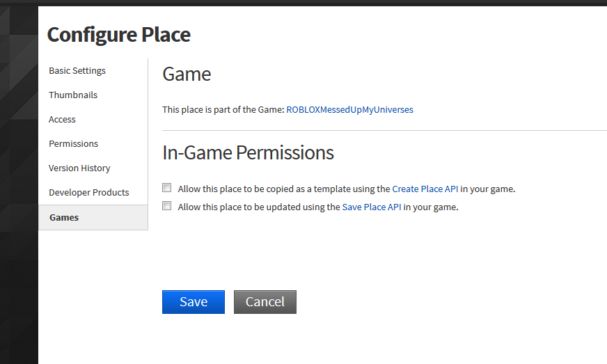The width and height of the screenshot is (607, 364).
Task: Follow the Save Place API link
Action: click(372, 207)
